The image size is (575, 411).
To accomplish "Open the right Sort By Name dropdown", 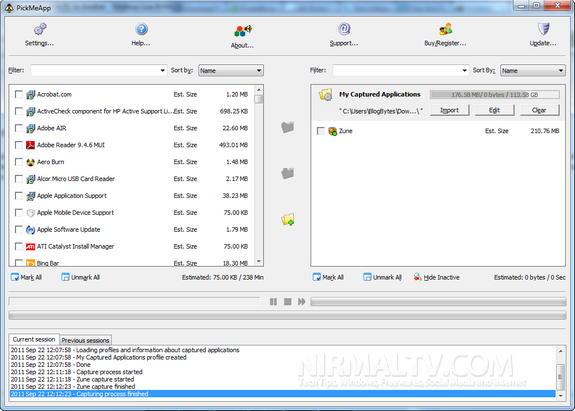I will click(533, 70).
